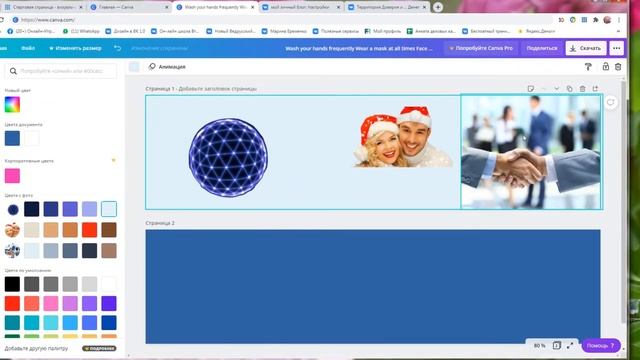Click the undo arrow in the header
The image size is (640, 360).
[118, 48]
